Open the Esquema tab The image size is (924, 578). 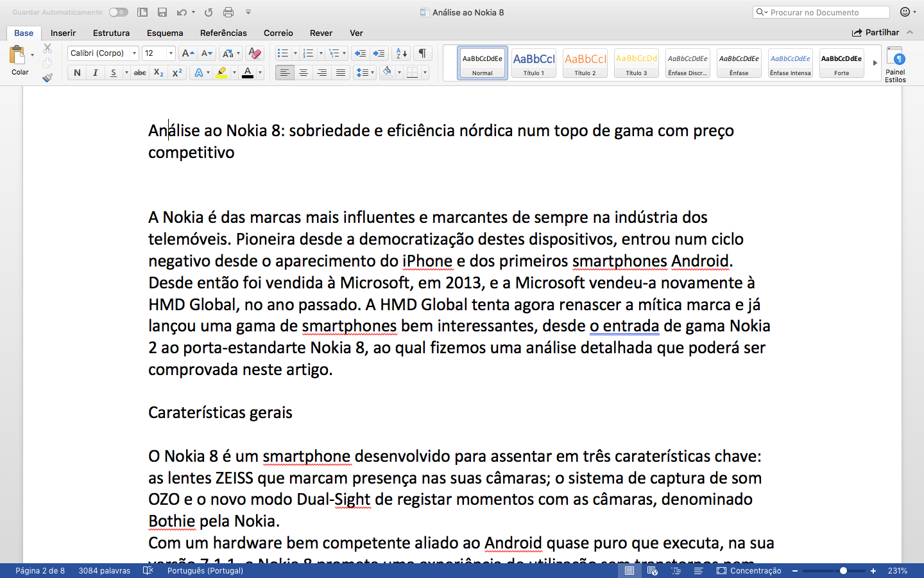[165, 33]
